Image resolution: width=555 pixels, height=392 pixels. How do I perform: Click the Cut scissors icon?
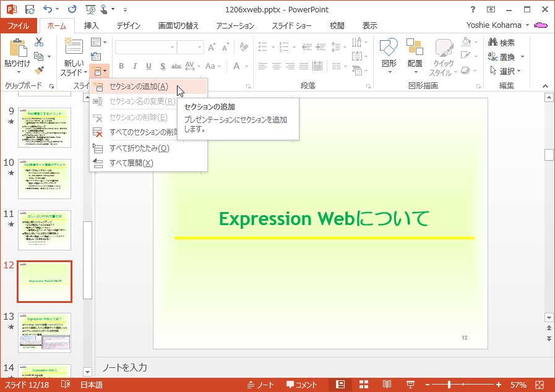(x=39, y=42)
